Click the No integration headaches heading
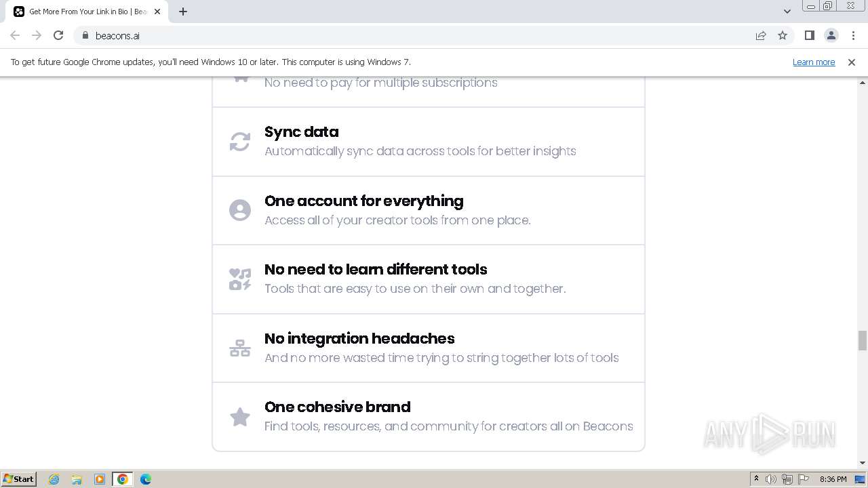868x488 pixels. [359, 338]
